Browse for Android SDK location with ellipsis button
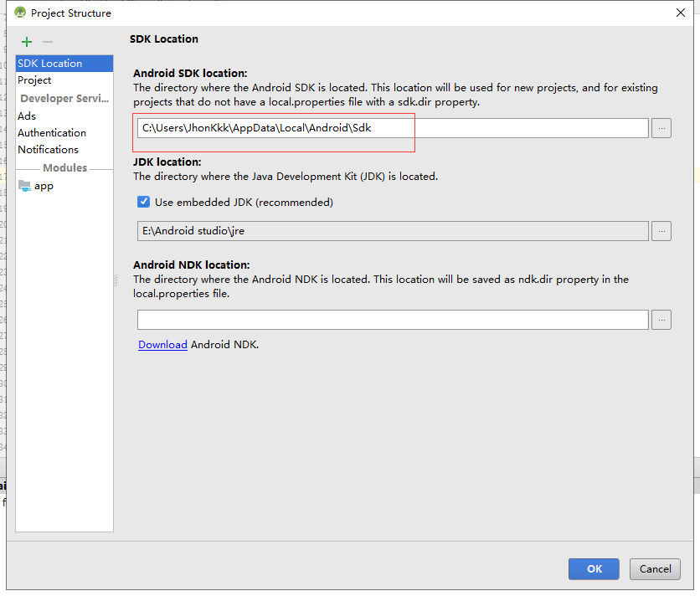Screen dimensions: 700x596 661,128
